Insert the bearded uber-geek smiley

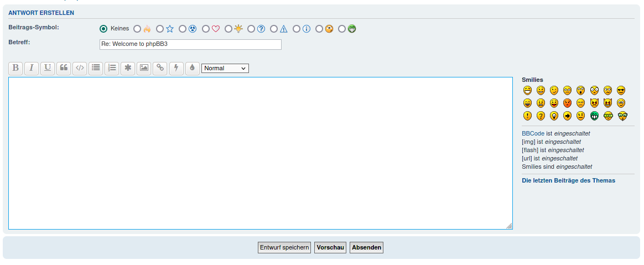coord(622,116)
